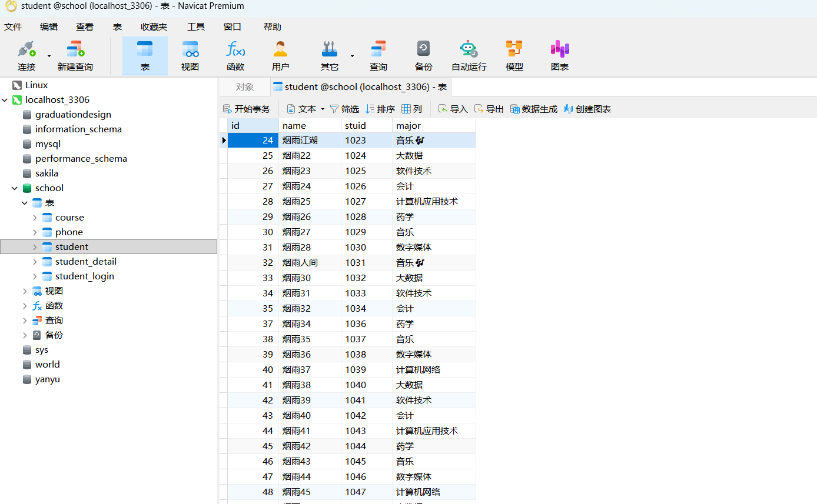The height and width of the screenshot is (504, 817).
Task: Open the 文件 menu
Action: [x=13, y=26]
